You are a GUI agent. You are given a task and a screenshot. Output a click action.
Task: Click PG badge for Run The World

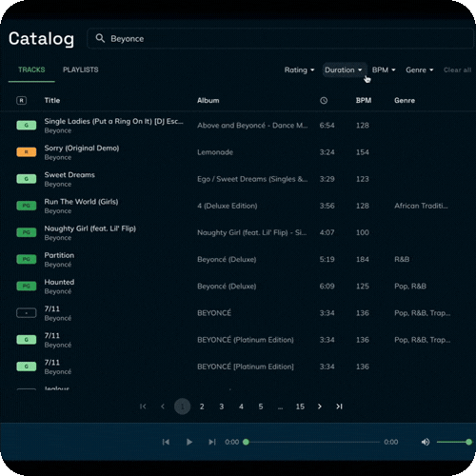(x=27, y=206)
